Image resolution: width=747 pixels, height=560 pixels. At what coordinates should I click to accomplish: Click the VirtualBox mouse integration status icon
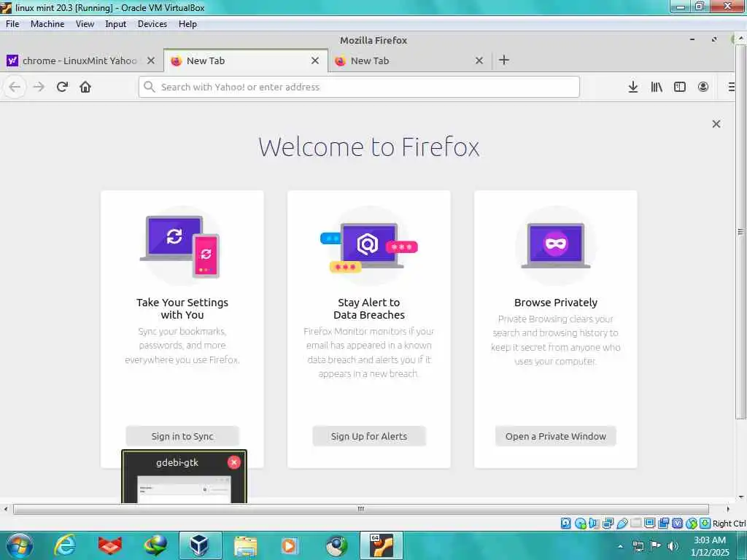coord(692,524)
